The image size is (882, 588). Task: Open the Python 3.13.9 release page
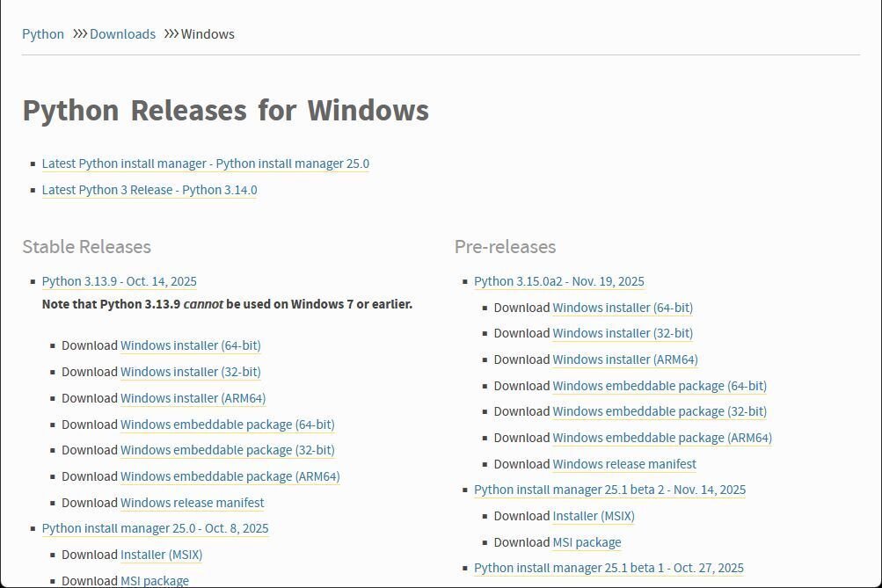coord(119,281)
